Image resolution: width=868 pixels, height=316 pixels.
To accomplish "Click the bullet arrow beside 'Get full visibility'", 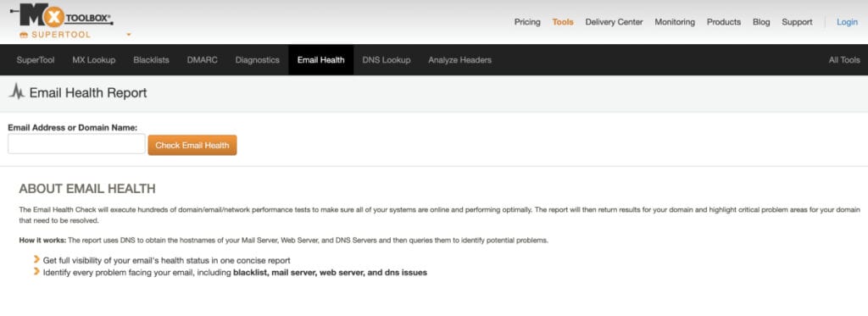I will (36, 259).
